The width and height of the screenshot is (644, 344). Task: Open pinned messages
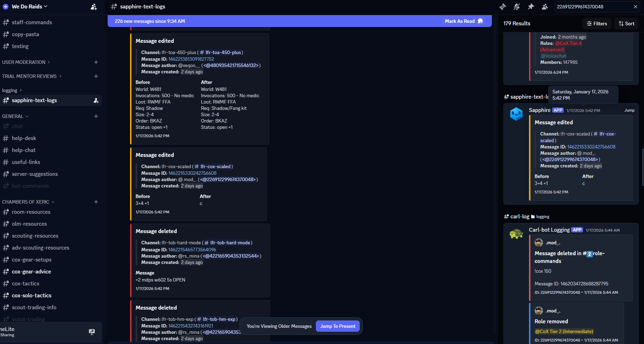[531, 7]
